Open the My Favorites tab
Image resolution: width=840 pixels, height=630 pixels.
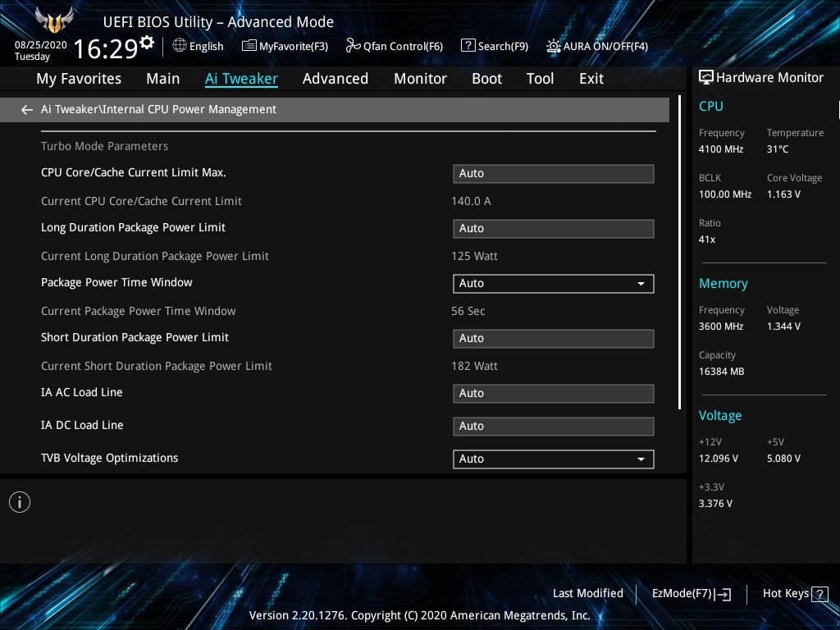(79, 79)
